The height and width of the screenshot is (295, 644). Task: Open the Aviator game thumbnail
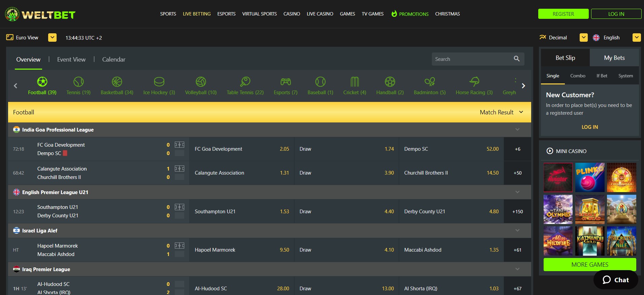(x=558, y=177)
